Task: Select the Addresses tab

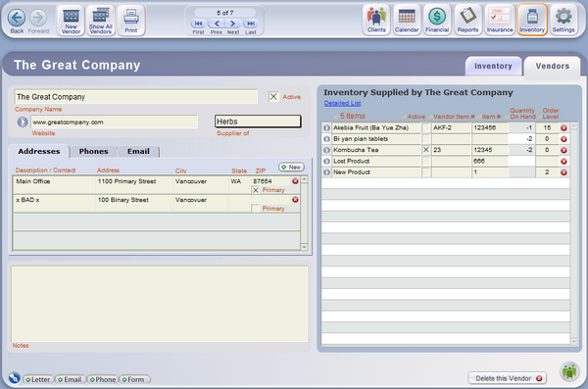Action: click(39, 151)
